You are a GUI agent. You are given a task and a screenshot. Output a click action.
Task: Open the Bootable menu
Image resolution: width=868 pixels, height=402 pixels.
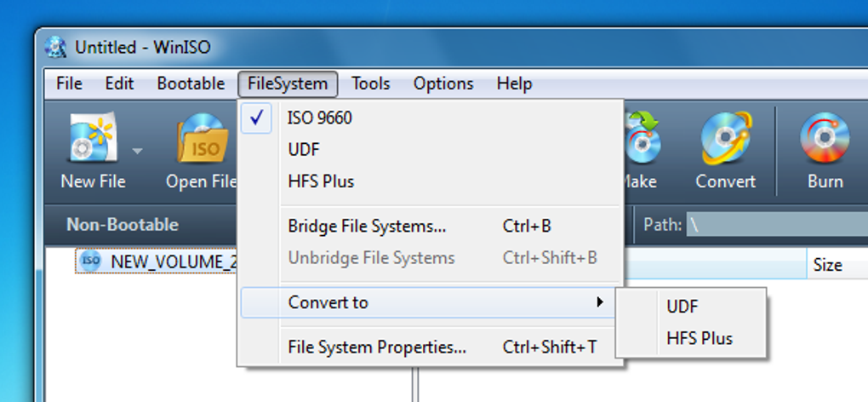click(x=191, y=84)
